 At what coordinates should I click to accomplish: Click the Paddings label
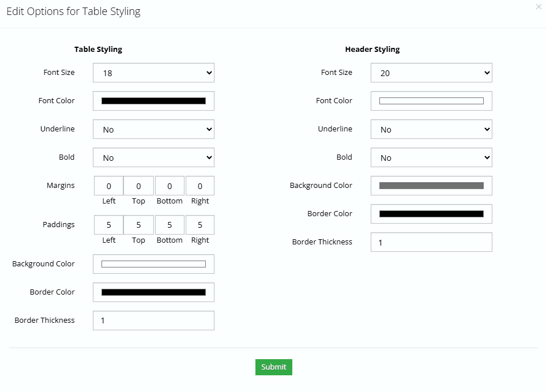[x=58, y=225]
